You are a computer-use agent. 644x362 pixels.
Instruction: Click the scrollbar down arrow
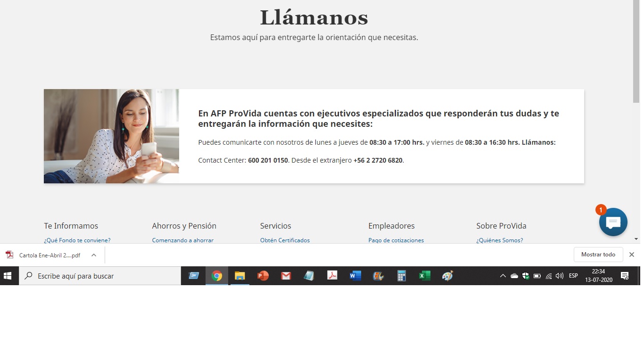(x=636, y=239)
